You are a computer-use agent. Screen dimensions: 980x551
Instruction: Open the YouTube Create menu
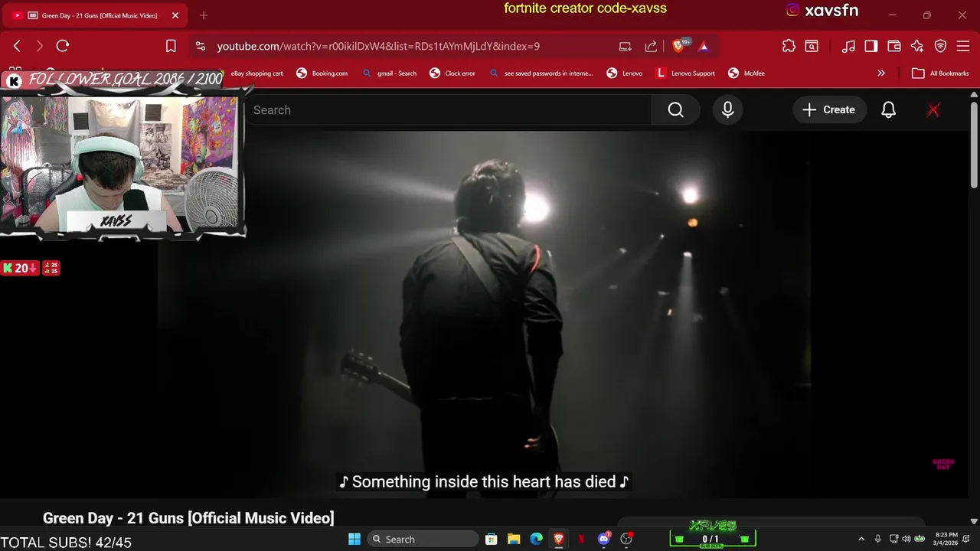point(829,110)
